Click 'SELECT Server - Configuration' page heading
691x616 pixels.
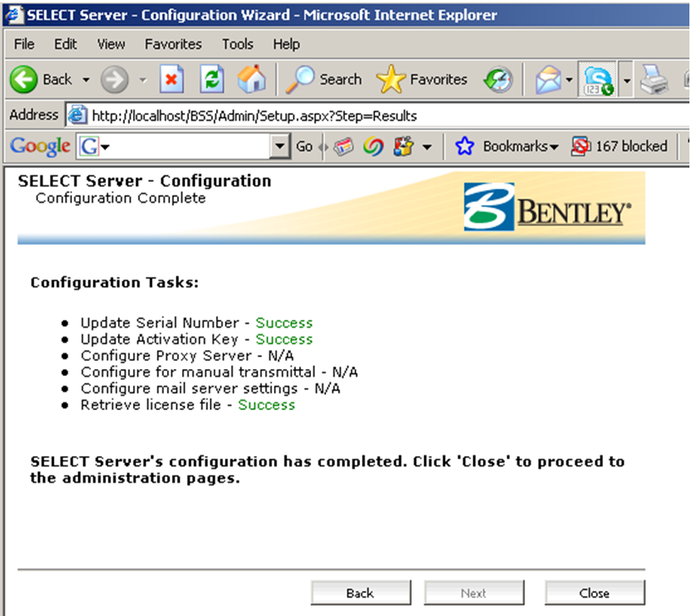(145, 181)
